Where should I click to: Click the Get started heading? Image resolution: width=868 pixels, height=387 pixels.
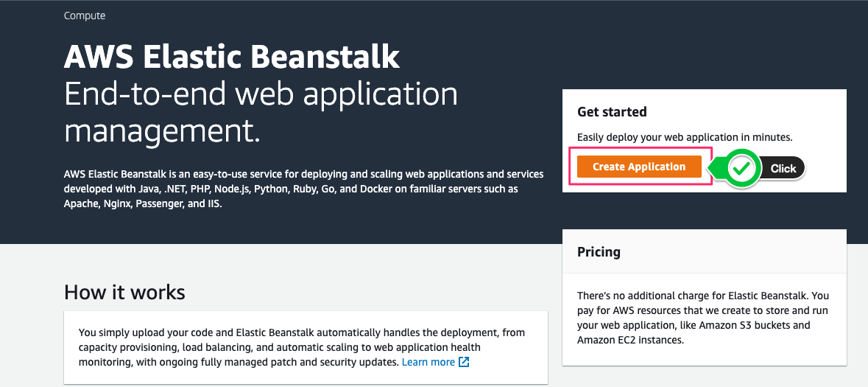pyautogui.click(x=612, y=111)
